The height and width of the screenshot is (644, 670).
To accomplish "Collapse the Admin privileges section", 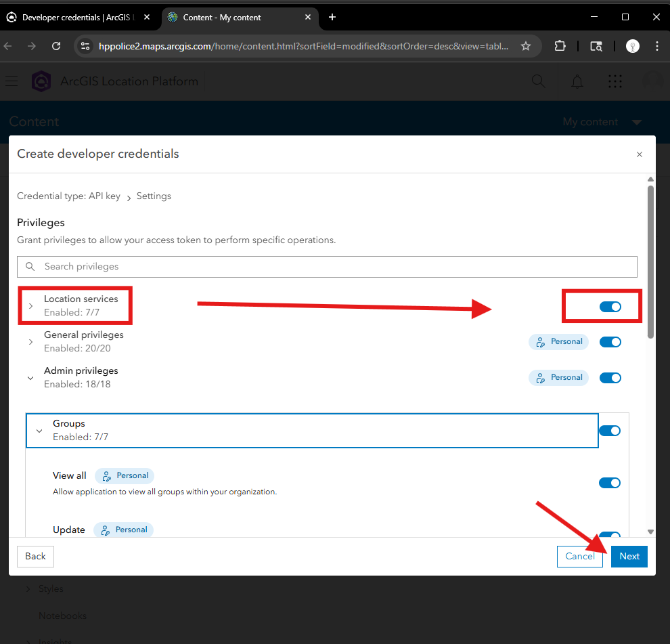I will (30, 378).
